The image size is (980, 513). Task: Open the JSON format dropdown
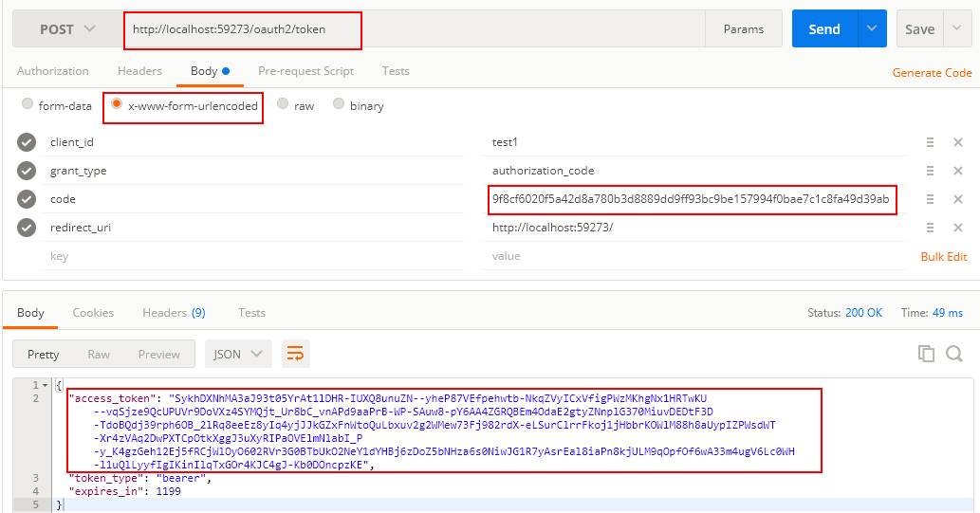[x=237, y=355]
